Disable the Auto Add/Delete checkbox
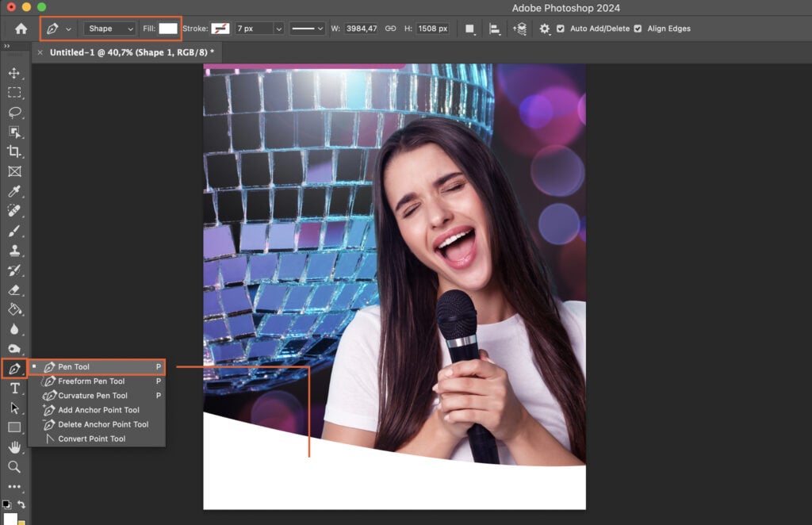 (562, 28)
